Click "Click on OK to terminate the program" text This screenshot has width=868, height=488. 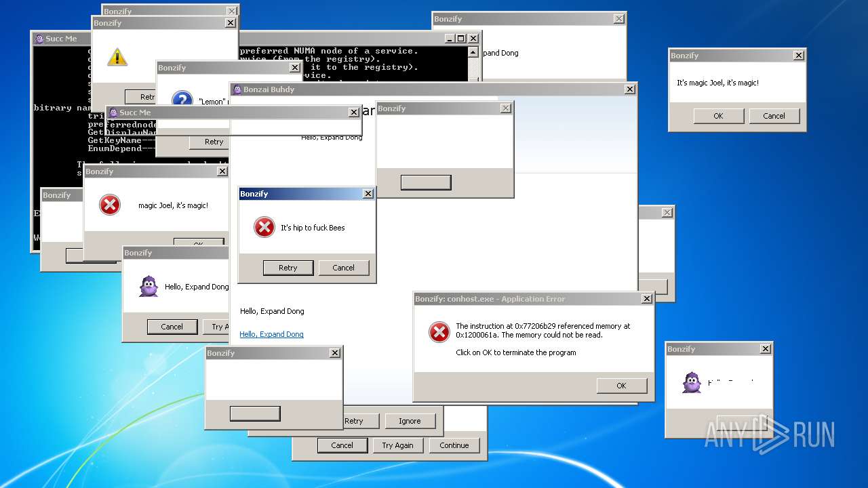516,352
